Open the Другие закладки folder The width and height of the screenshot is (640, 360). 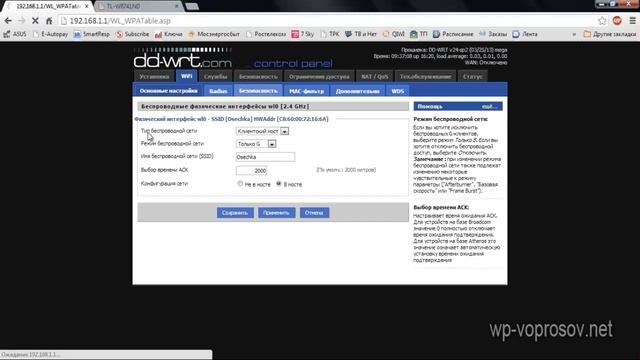pos(610,34)
